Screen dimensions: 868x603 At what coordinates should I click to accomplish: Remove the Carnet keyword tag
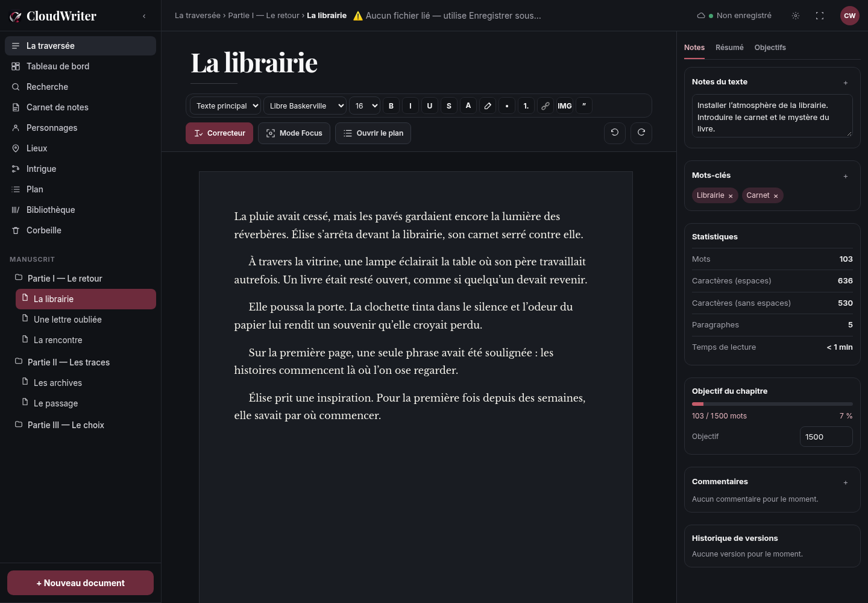776,196
